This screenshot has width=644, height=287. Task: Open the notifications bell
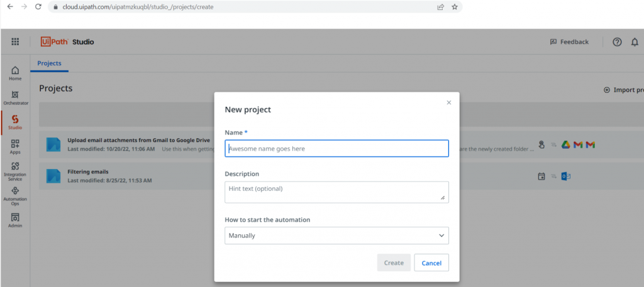click(x=635, y=42)
